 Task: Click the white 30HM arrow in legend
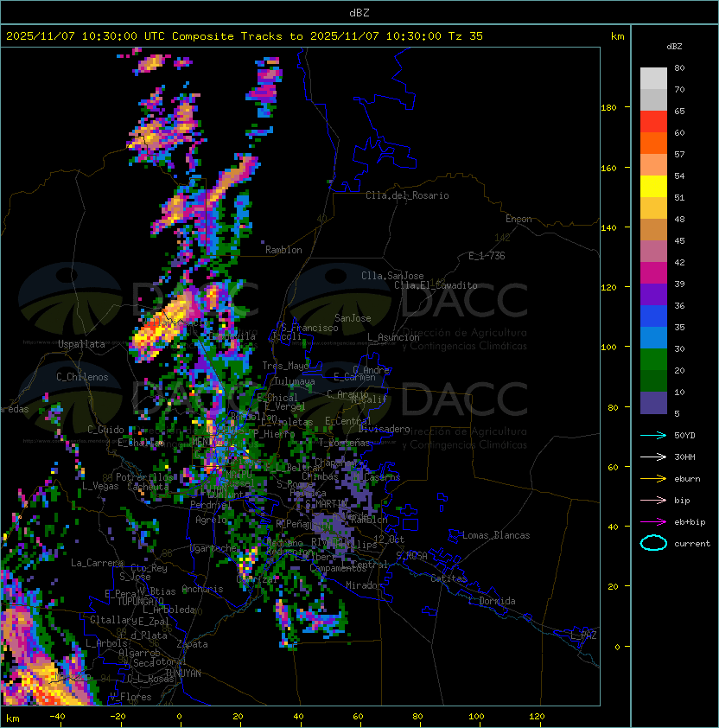653,457
